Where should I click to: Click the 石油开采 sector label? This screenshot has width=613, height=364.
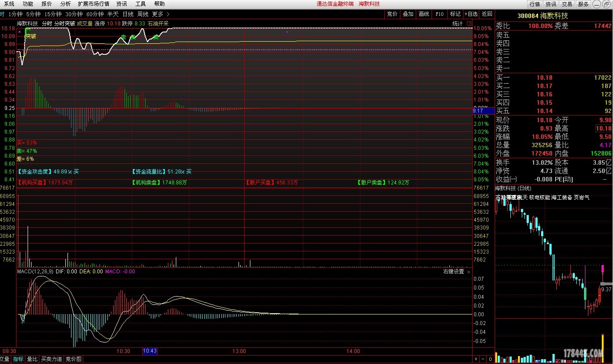(158, 24)
